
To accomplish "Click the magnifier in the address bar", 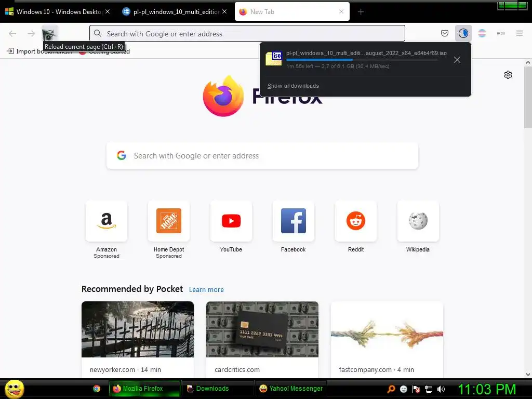I will coord(98,33).
